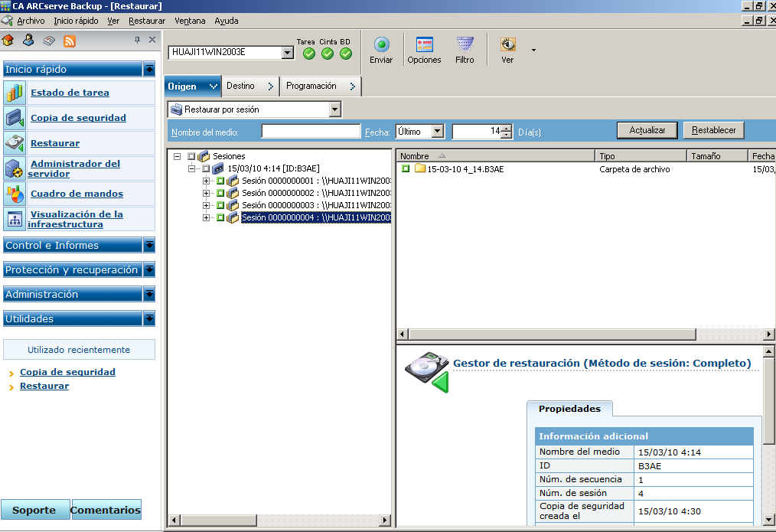Click the Filtro funnel icon
776x532 pixels.
tap(465, 45)
